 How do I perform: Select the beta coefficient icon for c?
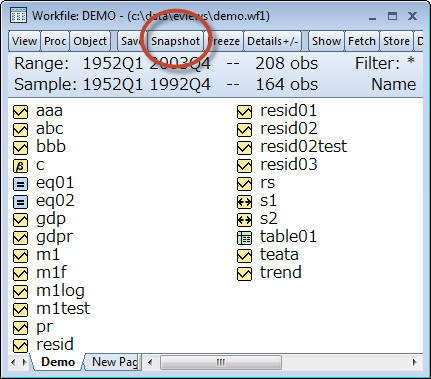click(x=20, y=166)
